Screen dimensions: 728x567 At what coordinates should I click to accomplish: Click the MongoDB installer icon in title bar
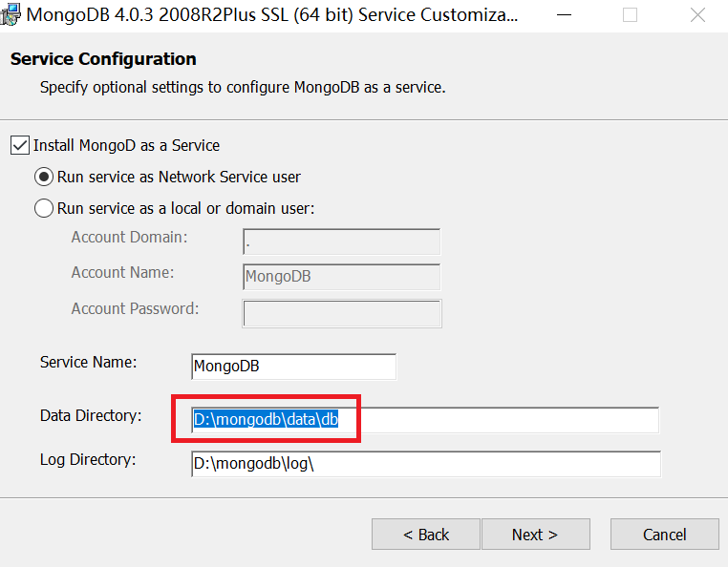pos(10,15)
